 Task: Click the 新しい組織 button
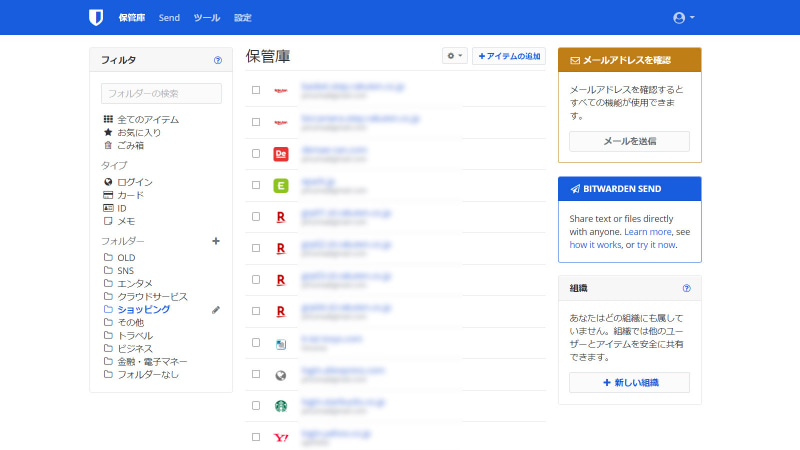[630, 383]
